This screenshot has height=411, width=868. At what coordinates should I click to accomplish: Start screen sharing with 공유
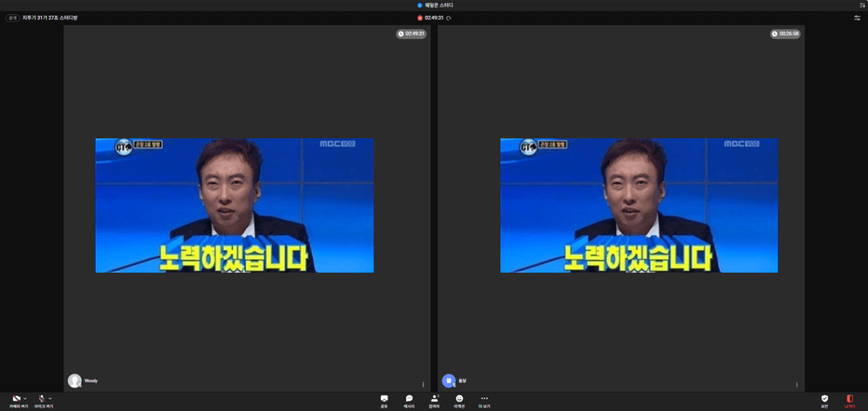(x=384, y=400)
